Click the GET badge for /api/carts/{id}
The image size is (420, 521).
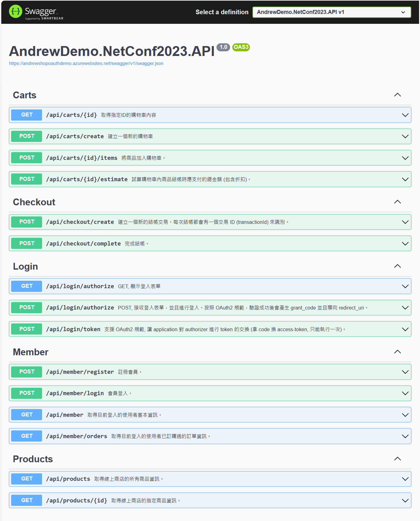[x=27, y=115]
